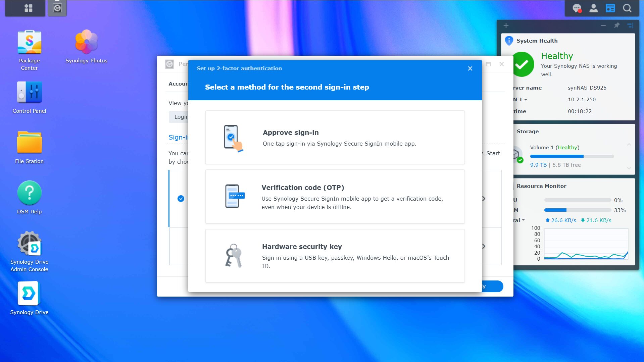Show next storage volume arrow
The width and height of the screenshot is (644, 362).
click(629, 168)
